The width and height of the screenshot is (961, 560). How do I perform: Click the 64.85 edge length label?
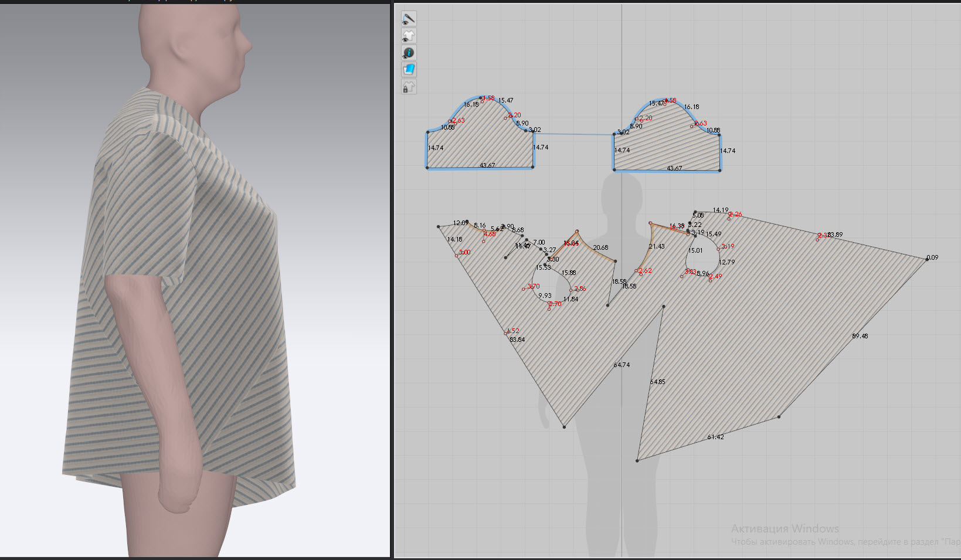tap(657, 382)
